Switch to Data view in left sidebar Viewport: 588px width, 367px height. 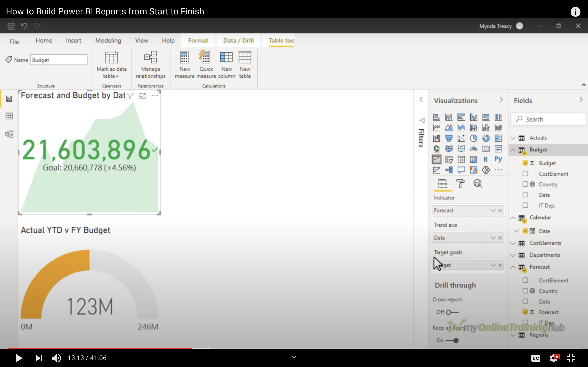tap(9, 116)
